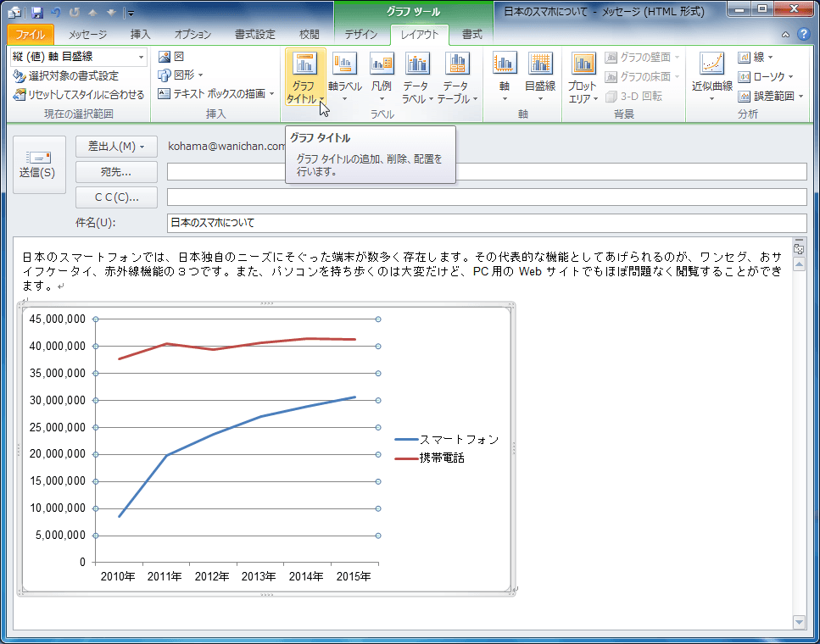Click the スマートフォン legend entry
820x644 pixels.
pos(447,440)
